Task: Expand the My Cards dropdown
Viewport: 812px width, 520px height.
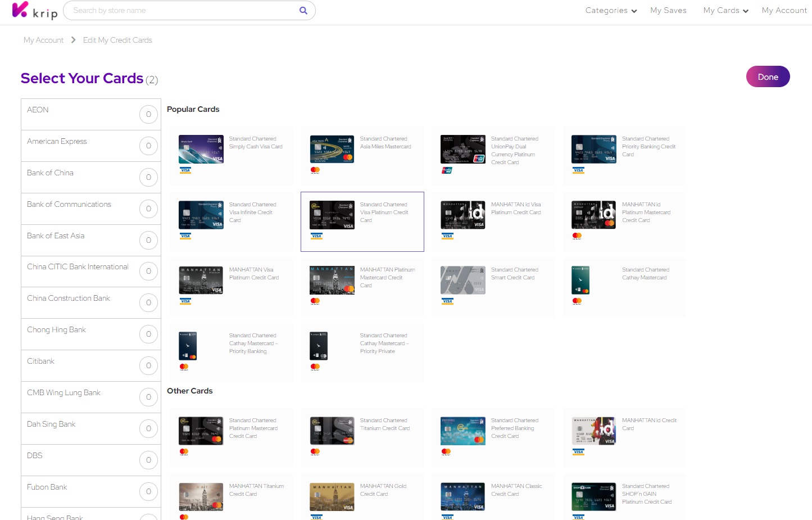Action: tap(725, 10)
